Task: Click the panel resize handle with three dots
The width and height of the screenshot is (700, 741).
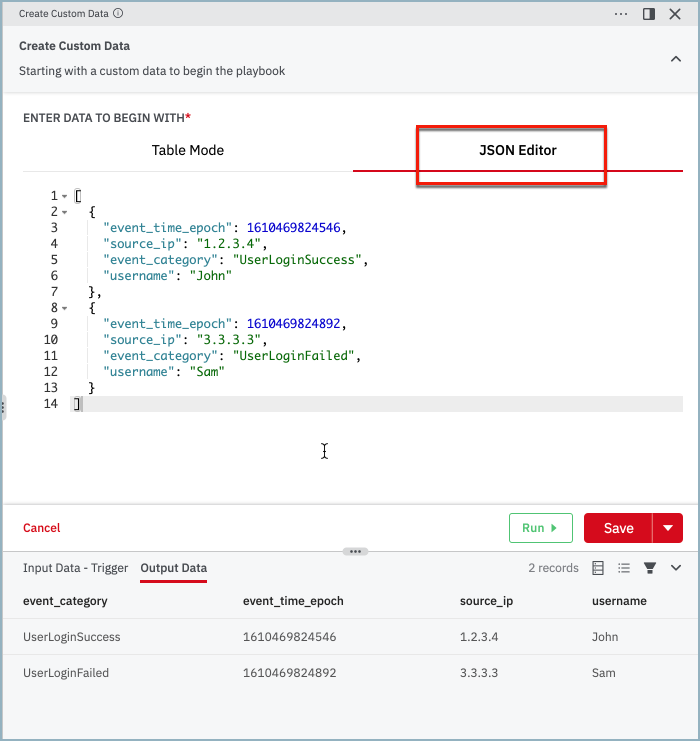Action: tap(355, 551)
